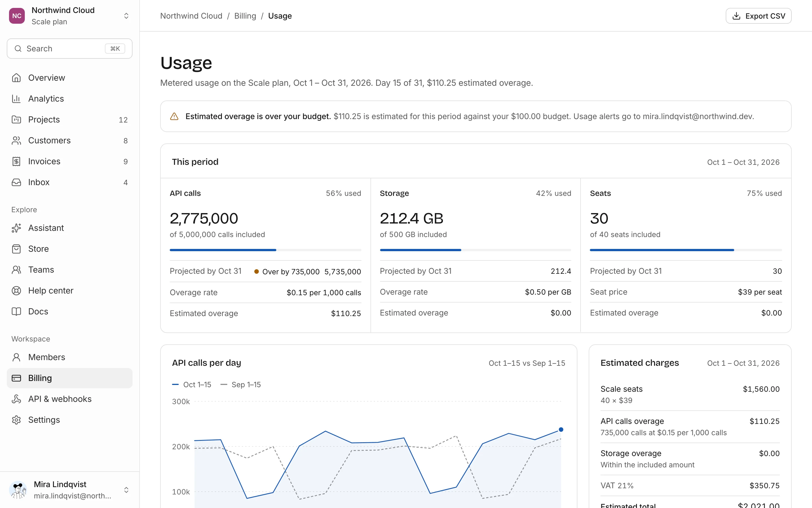
Task: Click the '42% used' storage label
Action: (x=554, y=193)
